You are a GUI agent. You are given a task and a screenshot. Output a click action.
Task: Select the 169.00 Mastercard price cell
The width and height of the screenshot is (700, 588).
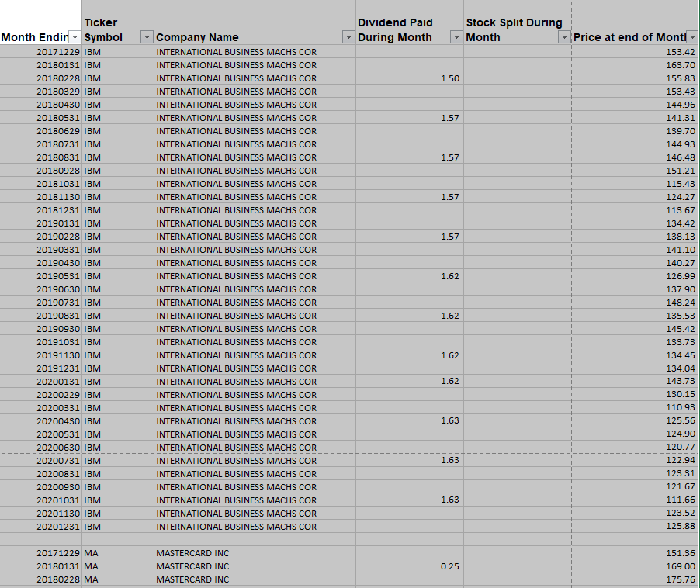point(667,566)
